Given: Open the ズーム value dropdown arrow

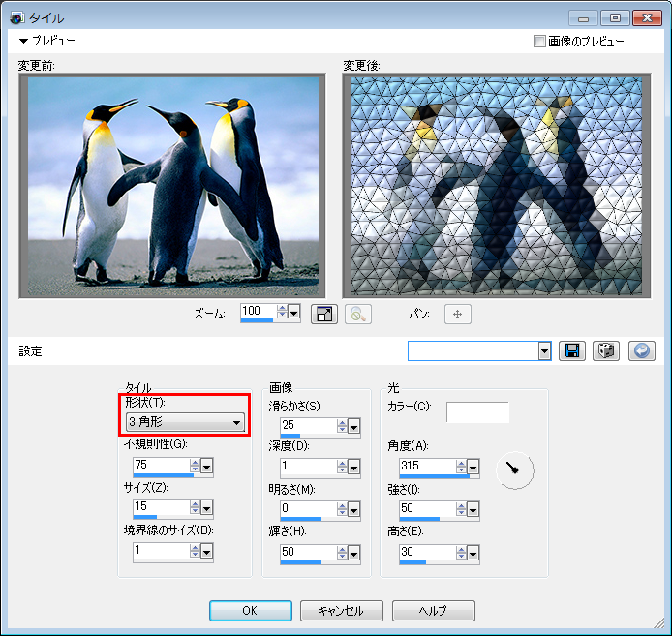Looking at the screenshot, I should pos(293,314).
